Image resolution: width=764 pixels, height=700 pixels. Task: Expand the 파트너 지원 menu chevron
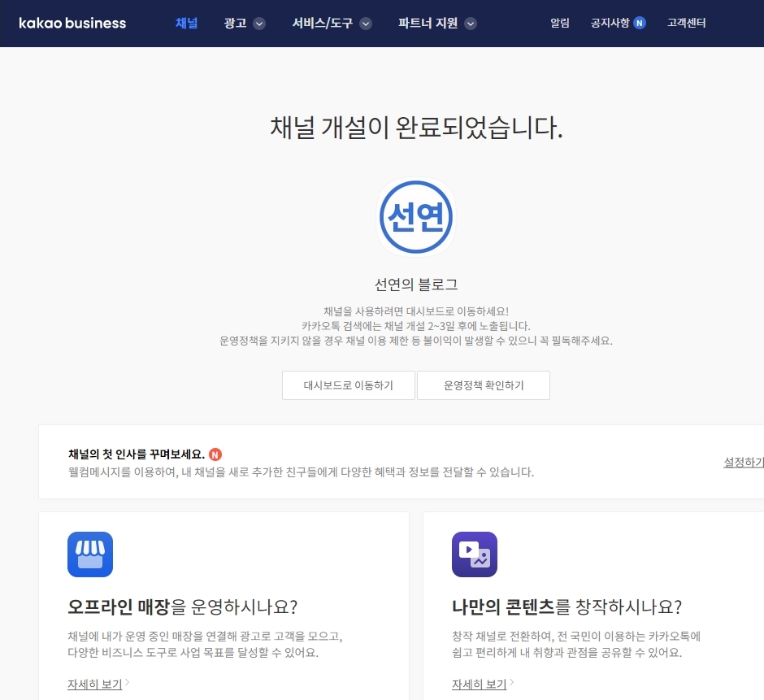click(470, 24)
